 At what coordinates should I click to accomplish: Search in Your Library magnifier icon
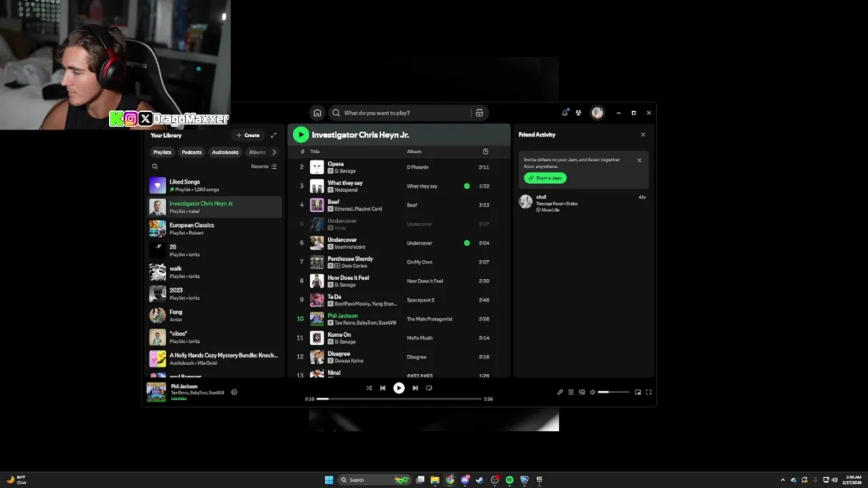155,166
